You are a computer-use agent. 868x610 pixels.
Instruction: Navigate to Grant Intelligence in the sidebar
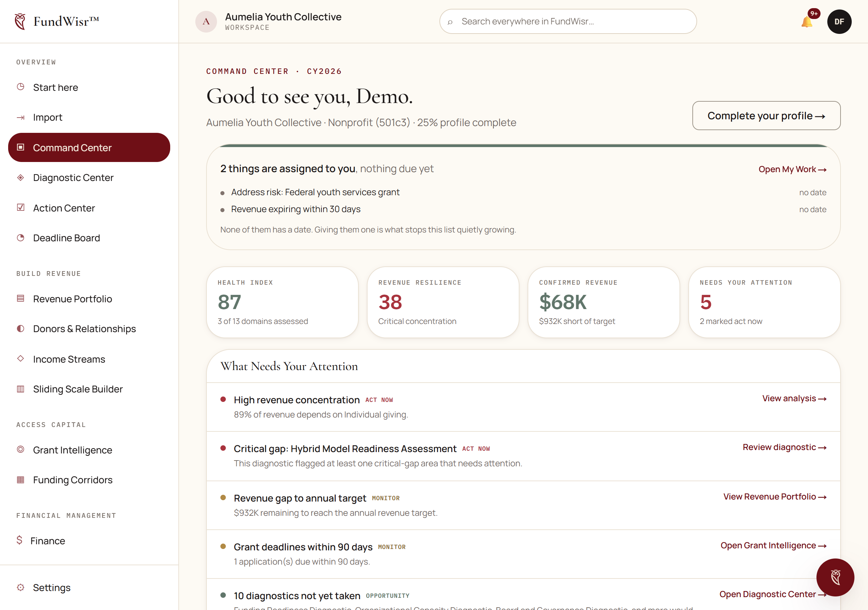(x=89, y=450)
